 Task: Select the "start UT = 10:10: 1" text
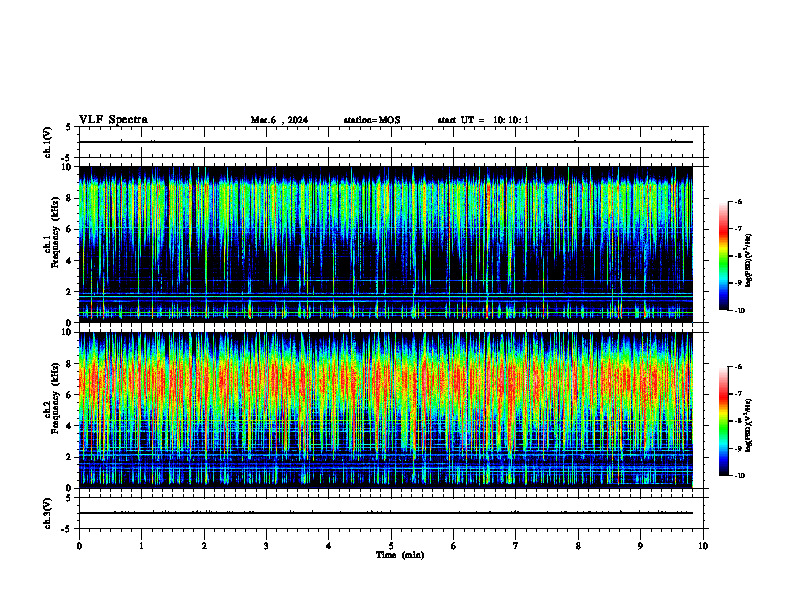[483, 120]
